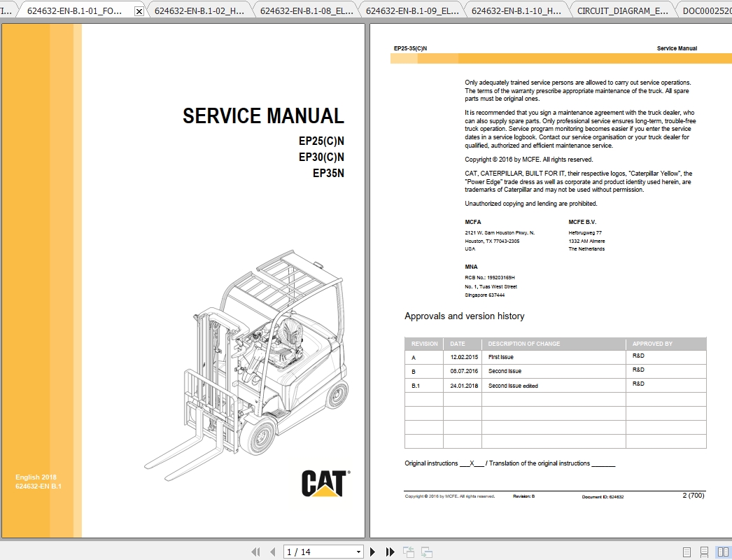Jump to the first page
The image size is (732, 560).
coord(255,552)
